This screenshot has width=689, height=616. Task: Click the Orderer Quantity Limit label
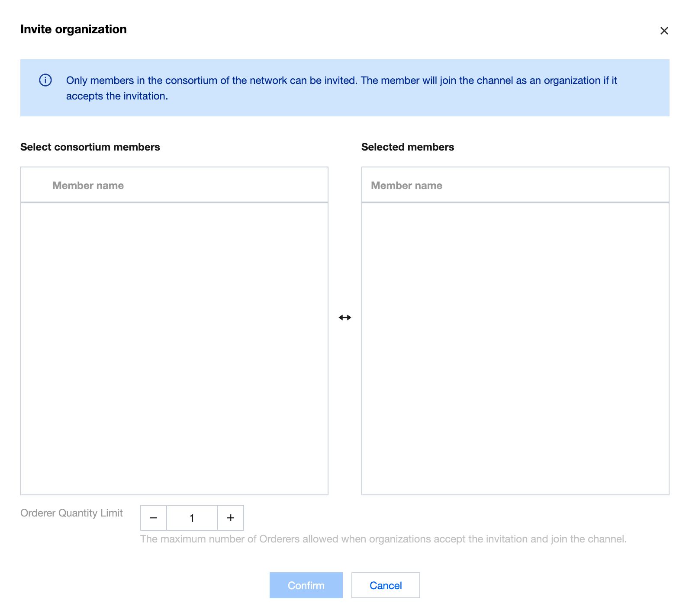pos(71,513)
